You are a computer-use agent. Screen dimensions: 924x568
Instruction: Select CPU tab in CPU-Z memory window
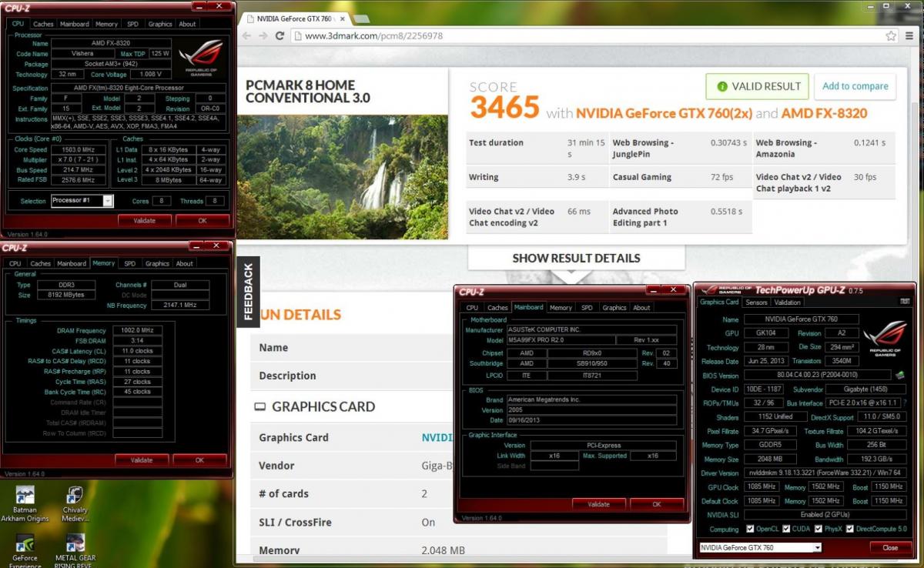pyautogui.click(x=15, y=263)
